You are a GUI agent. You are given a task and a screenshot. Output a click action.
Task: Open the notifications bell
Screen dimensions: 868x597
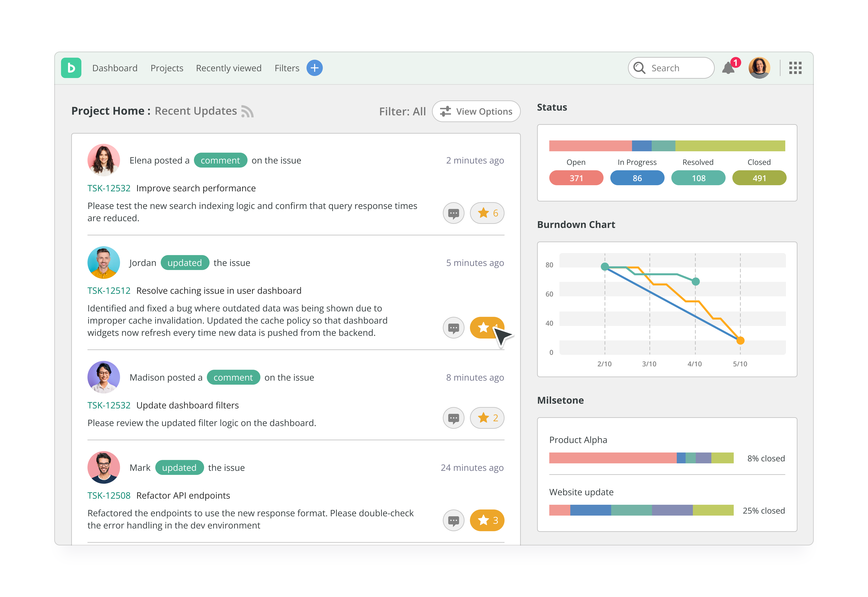728,68
